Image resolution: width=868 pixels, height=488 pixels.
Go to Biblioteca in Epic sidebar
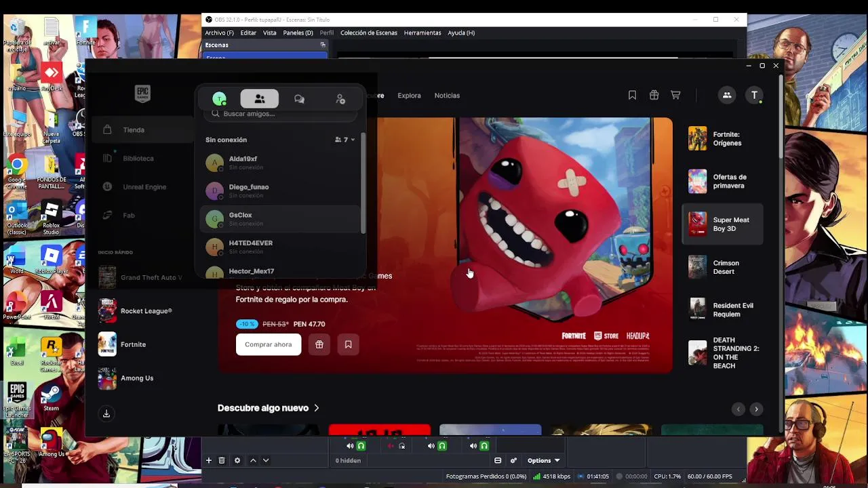pyautogui.click(x=141, y=158)
